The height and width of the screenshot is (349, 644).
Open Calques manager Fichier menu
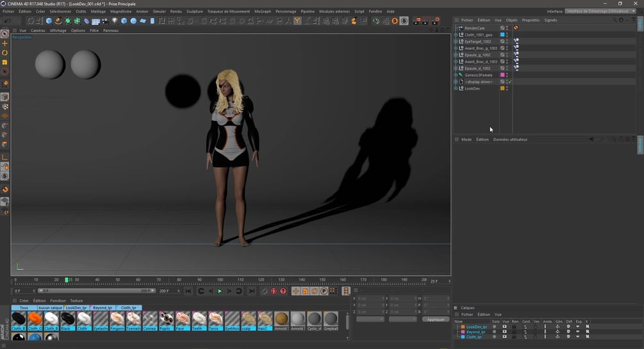pyautogui.click(x=467, y=314)
